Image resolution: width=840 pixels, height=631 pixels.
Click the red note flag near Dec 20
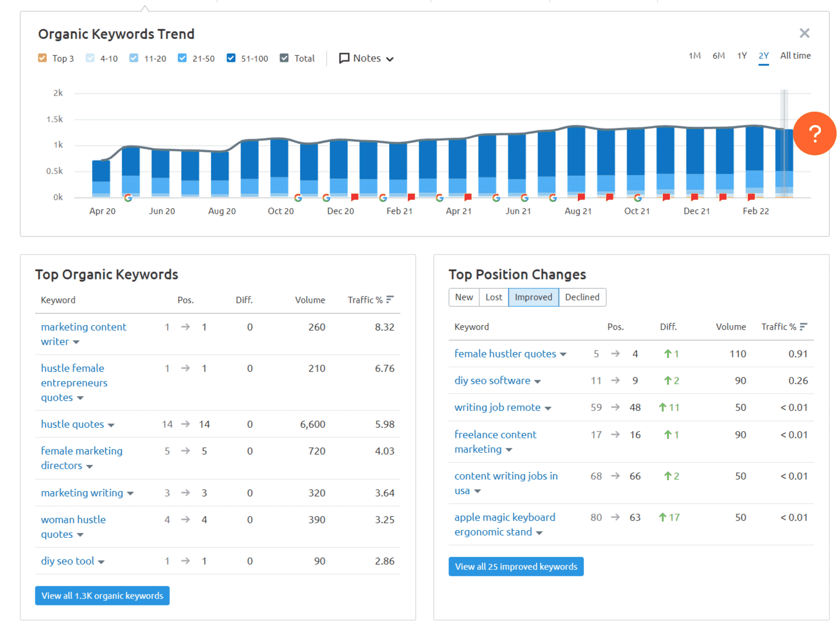coord(354,197)
